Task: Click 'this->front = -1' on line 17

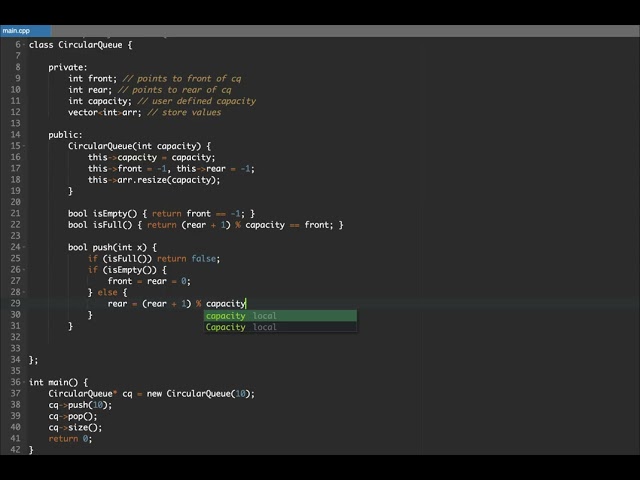Action: coord(127,169)
